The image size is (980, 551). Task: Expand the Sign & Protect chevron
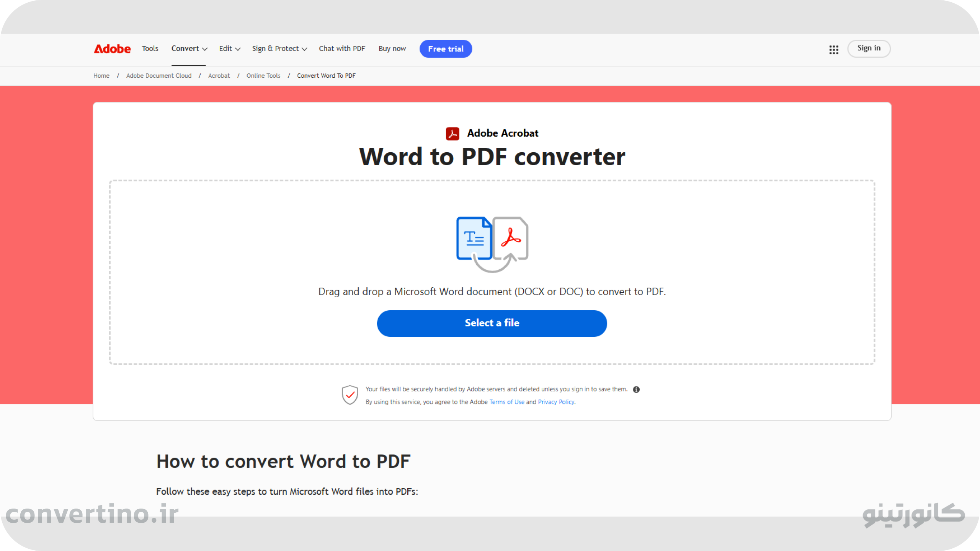(x=304, y=49)
